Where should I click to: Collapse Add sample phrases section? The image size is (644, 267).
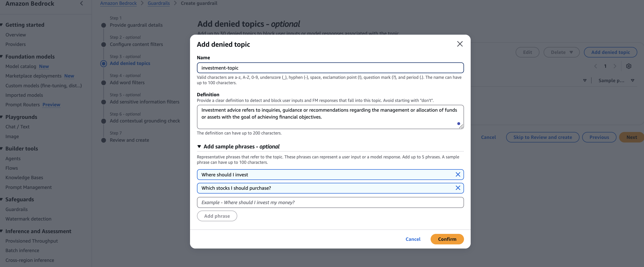click(199, 146)
